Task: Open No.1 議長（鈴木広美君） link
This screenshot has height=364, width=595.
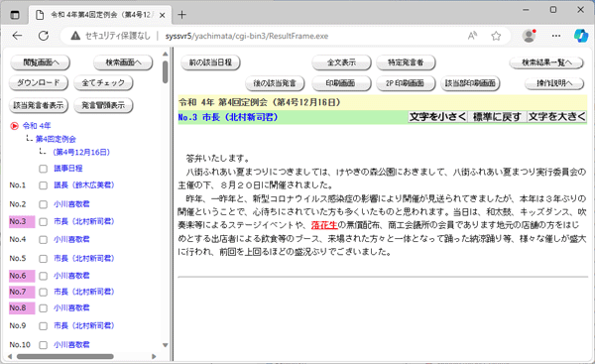Action: [x=84, y=184]
